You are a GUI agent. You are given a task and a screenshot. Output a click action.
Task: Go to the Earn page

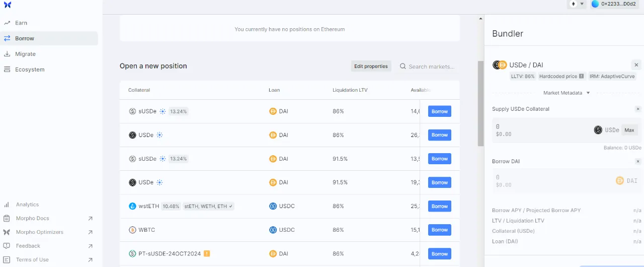pos(21,23)
